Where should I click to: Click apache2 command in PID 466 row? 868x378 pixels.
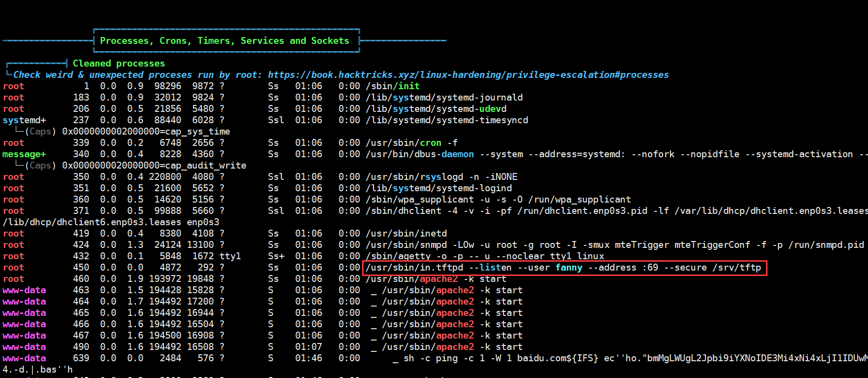coord(452,324)
